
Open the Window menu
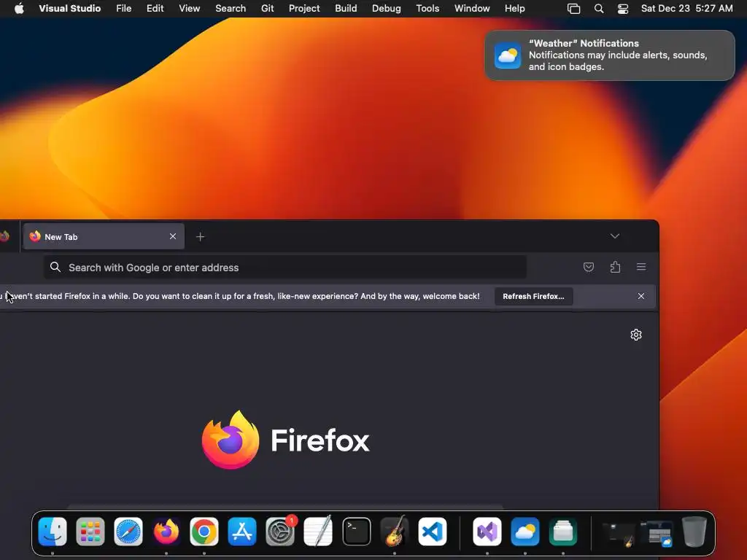pos(472,9)
